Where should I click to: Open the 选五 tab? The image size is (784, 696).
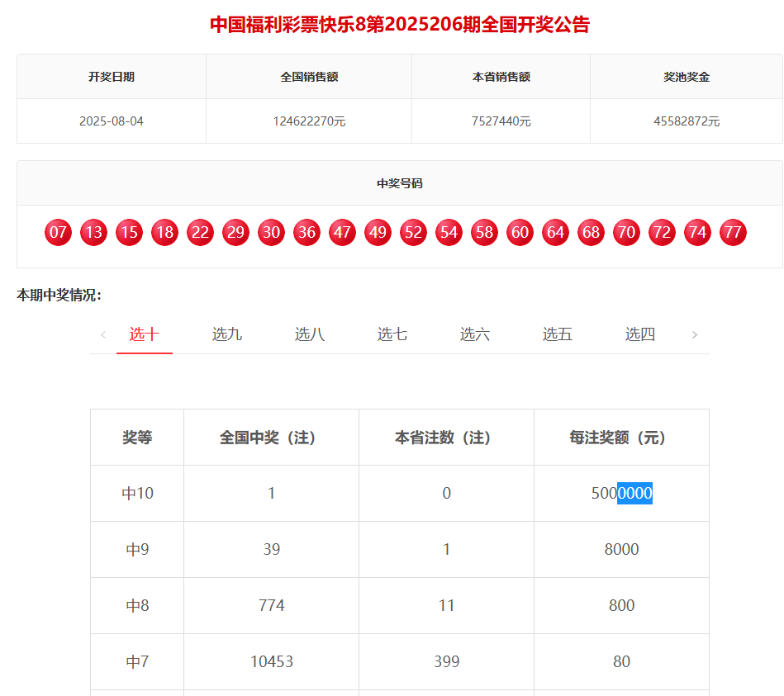558,334
